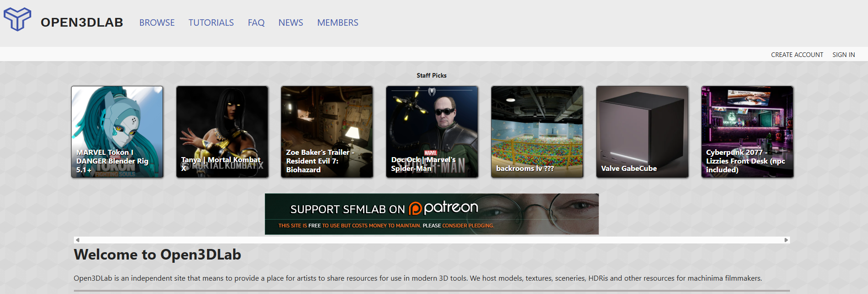Open the Doc Ock Marvel's Spider-Man thumbnail
Viewport: 868px width, 294px height.
pyautogui.click(x=432, y=132)
